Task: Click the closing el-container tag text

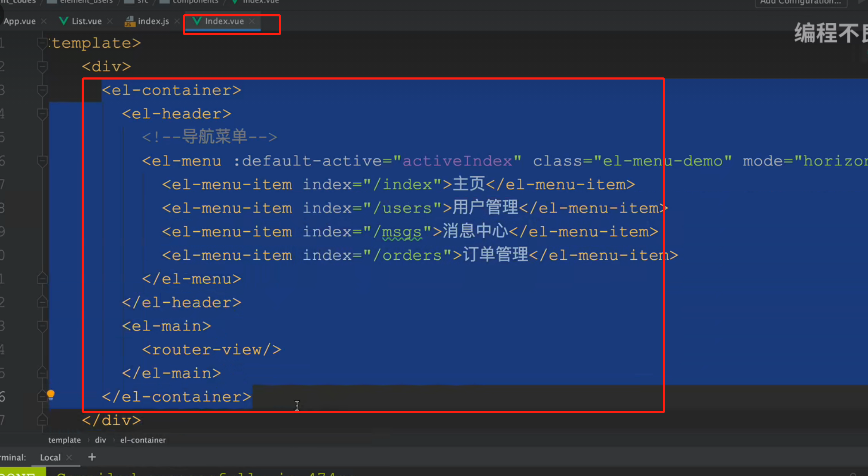Action: click(x=177, y=396)
